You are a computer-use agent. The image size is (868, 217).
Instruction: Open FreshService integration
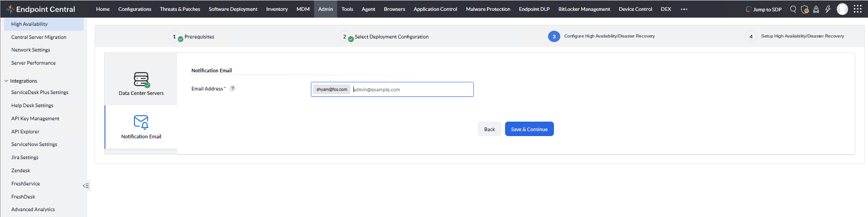click(26, 184)
